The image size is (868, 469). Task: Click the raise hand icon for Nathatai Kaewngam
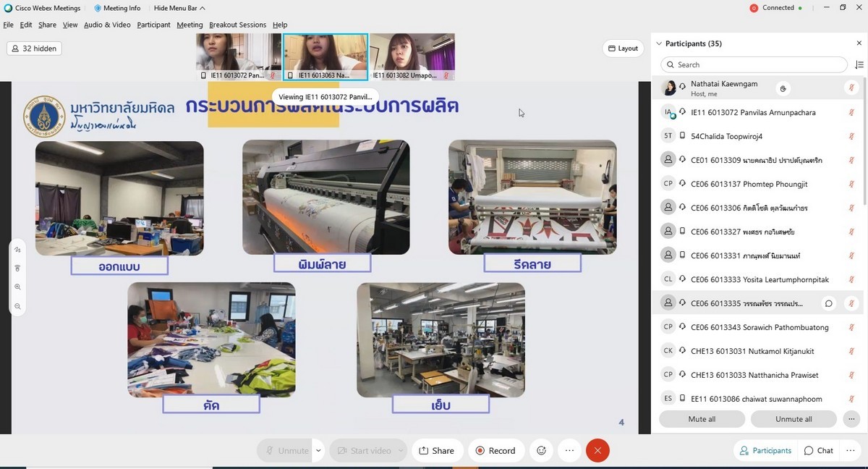point(783,88)
